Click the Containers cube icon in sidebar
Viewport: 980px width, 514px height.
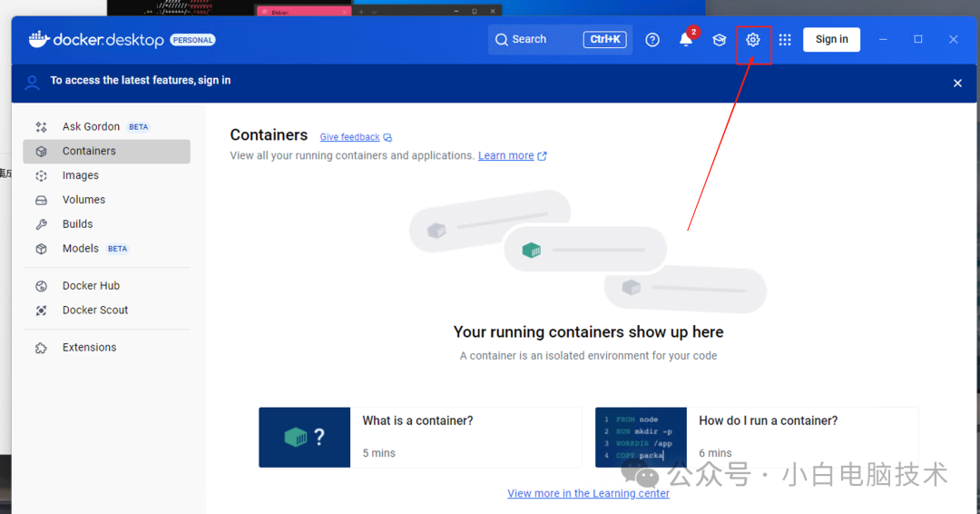[41, 152]
